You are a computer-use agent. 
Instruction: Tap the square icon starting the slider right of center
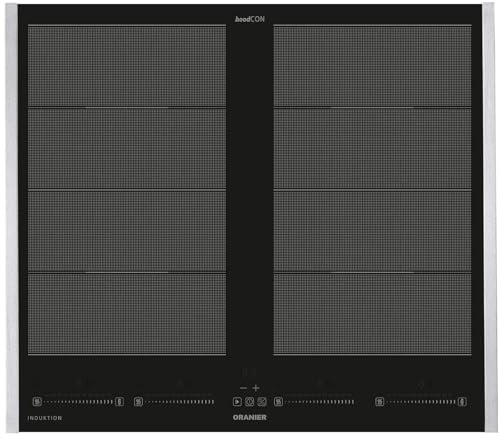click(278, 402)
